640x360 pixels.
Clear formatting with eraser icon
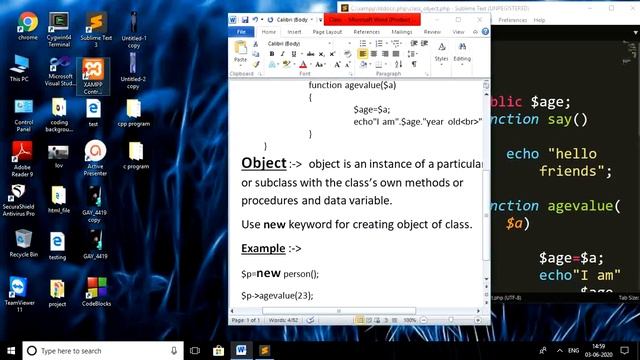pyautogui.click(x=347, y=54)
